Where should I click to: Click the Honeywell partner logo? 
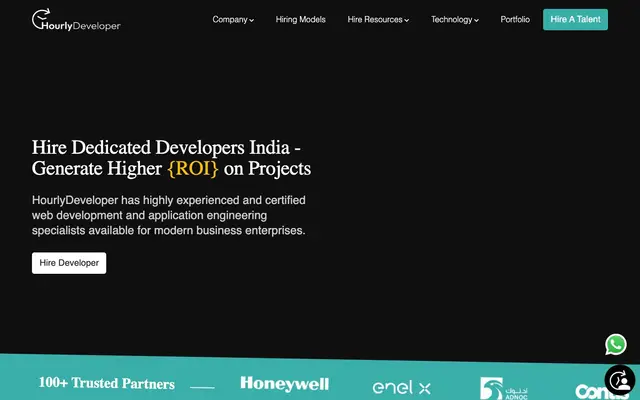284,384
